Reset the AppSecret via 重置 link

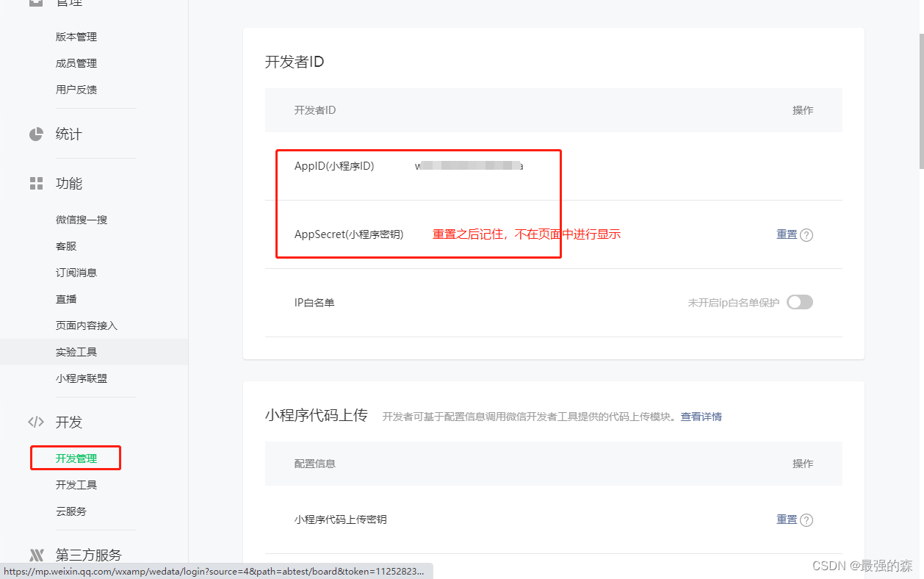click(x=786, y=234)
